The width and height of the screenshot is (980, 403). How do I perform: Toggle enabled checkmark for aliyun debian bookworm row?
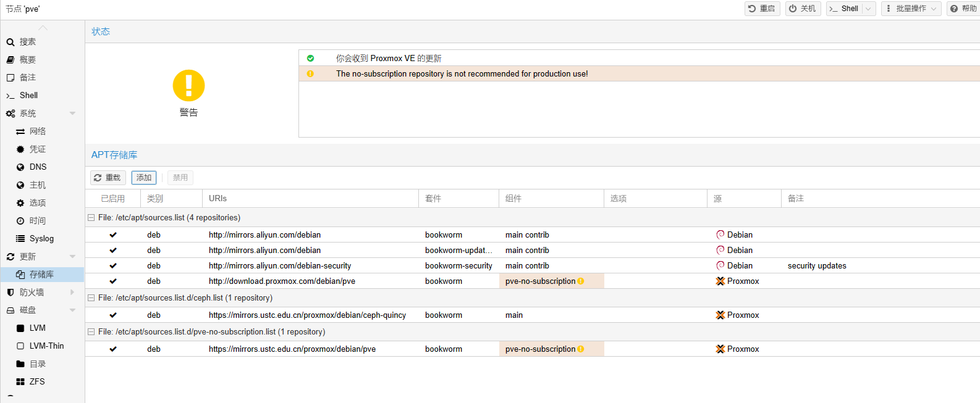113,235
